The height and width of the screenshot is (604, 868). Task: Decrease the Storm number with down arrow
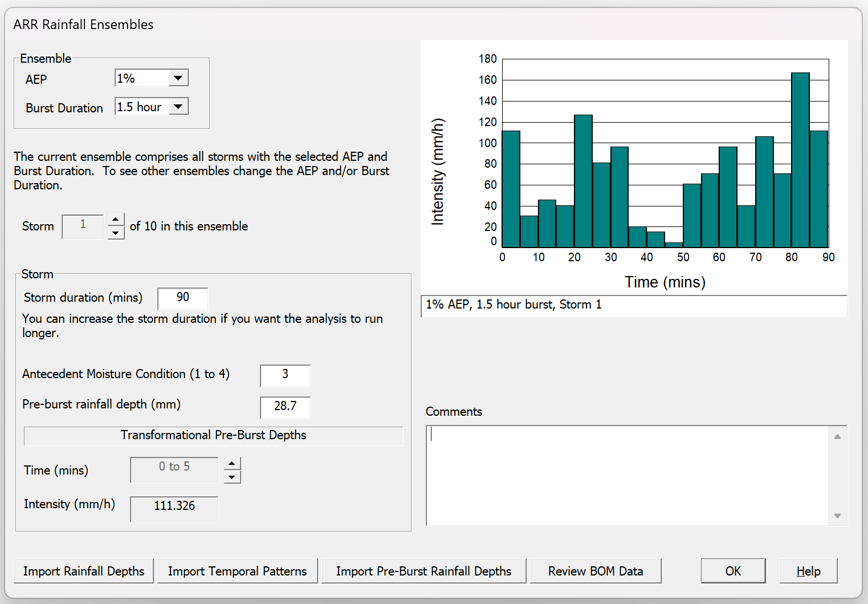116,233
